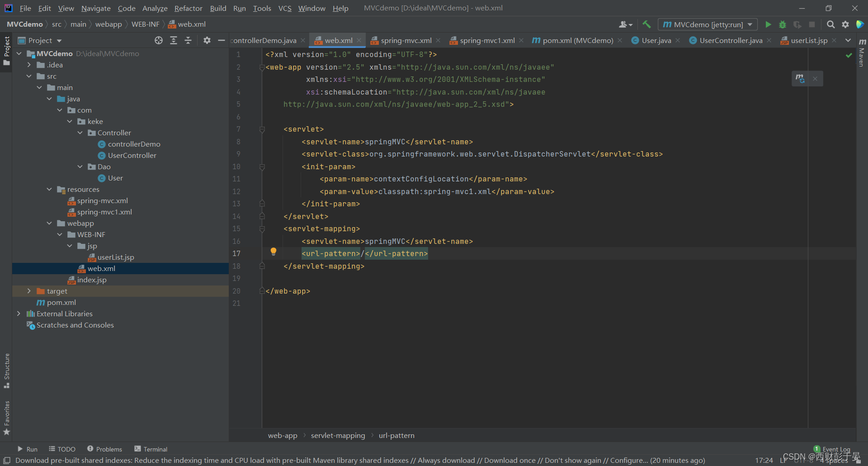
Task: Start debugging with the bug icon
Action: coord(783,24)
